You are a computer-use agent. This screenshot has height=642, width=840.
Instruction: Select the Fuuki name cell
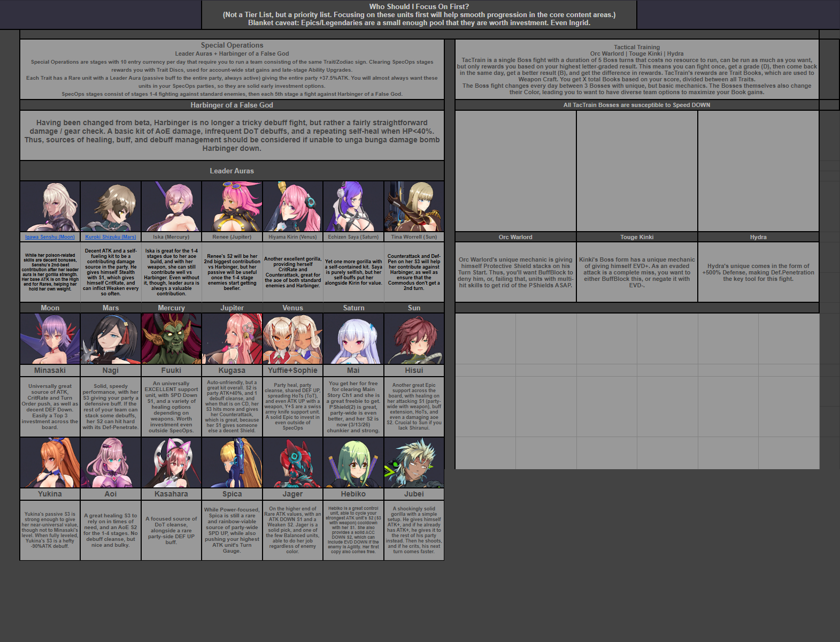171,370
